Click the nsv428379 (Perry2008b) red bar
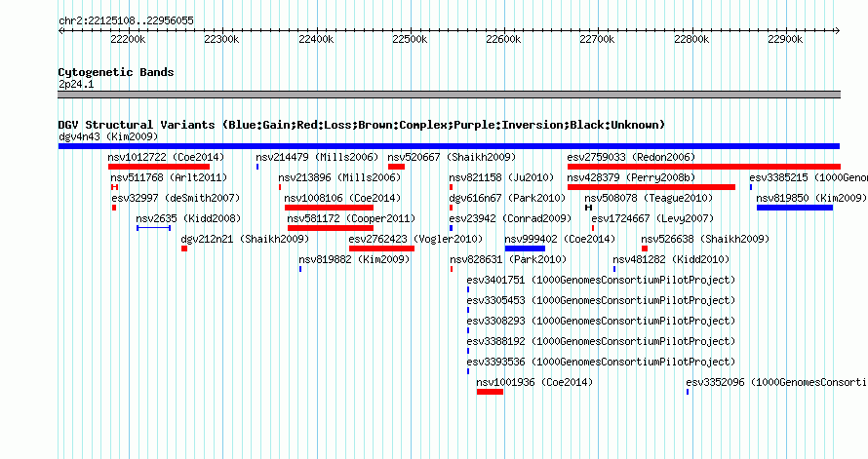 651,187
